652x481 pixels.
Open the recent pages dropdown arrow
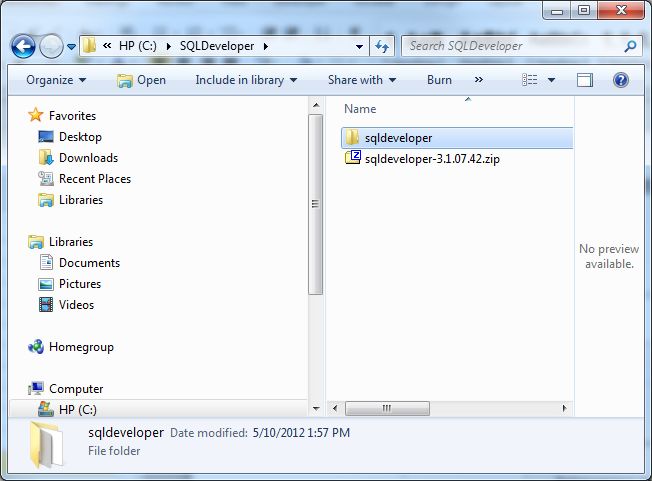pyautogui.click(x=72, y=47)
